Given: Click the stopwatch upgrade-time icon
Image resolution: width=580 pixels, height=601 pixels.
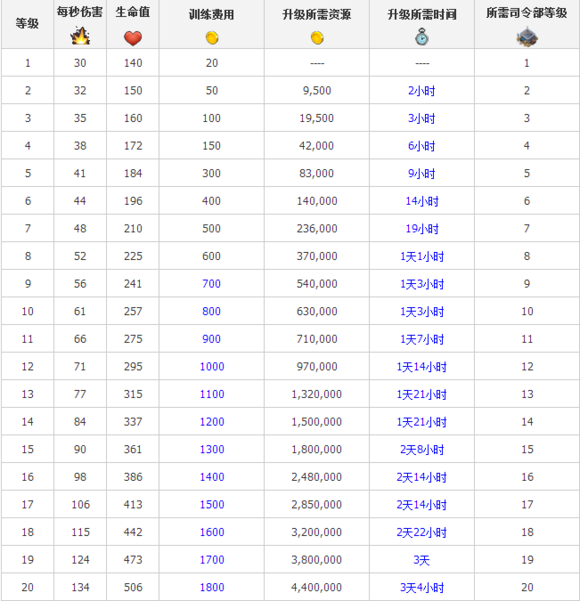Looking at the screenshot, I should (x=422, y=37).
